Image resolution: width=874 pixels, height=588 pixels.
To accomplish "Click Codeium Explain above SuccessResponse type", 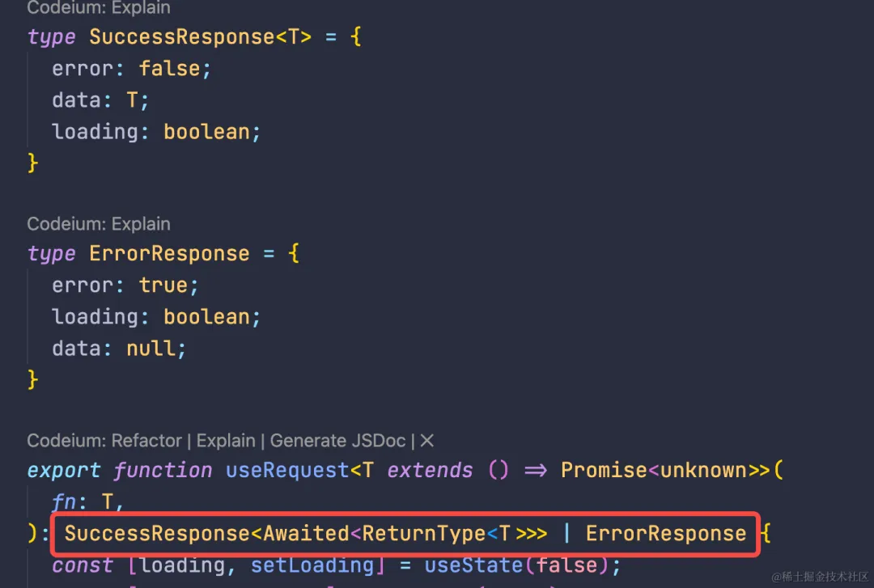I will 98,8.
